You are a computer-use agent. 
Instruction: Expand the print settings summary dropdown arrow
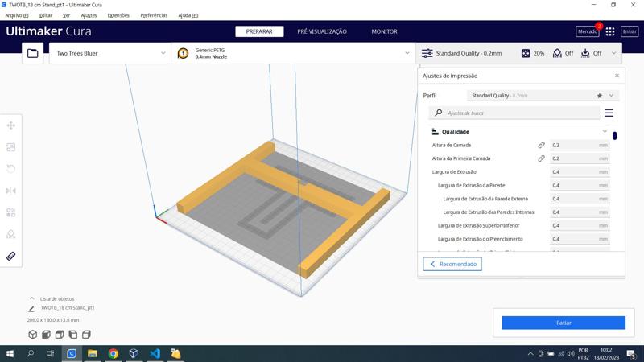[x=614, y=53]
